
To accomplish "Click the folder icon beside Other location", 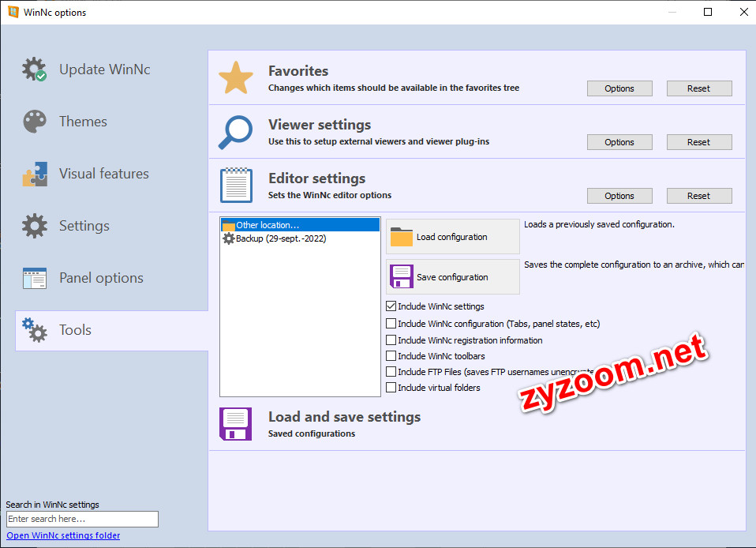I will [x=228, y=225].
